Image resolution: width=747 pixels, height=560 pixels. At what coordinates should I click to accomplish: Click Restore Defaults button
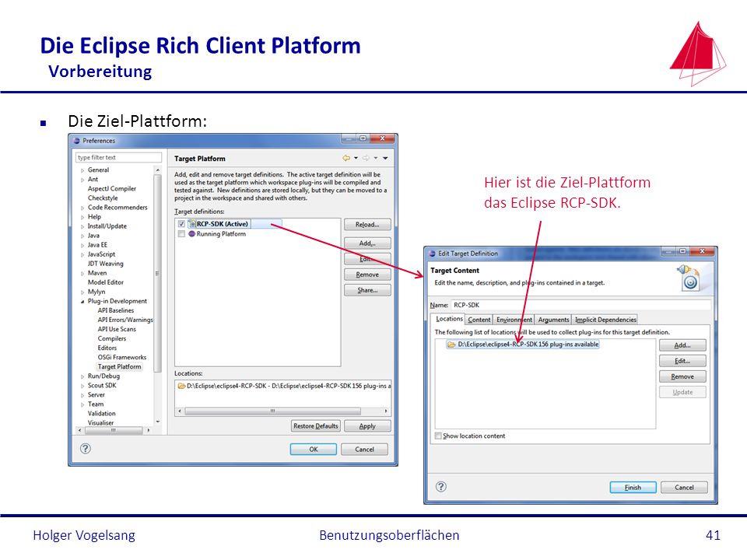(x=315, y=425)
